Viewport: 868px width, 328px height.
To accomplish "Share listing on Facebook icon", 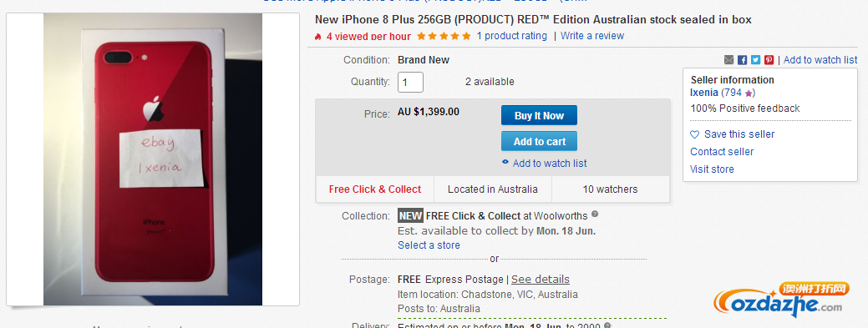I will [x=743, y=60].
